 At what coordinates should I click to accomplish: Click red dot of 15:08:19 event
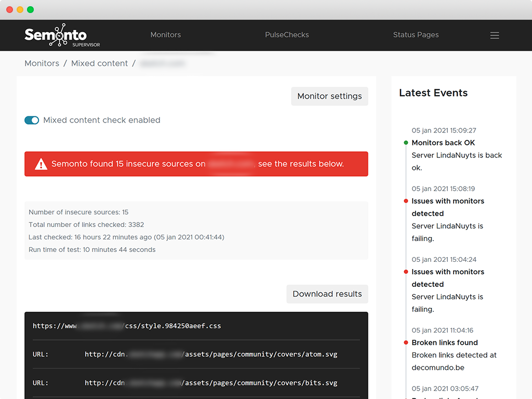coord(406,201)
